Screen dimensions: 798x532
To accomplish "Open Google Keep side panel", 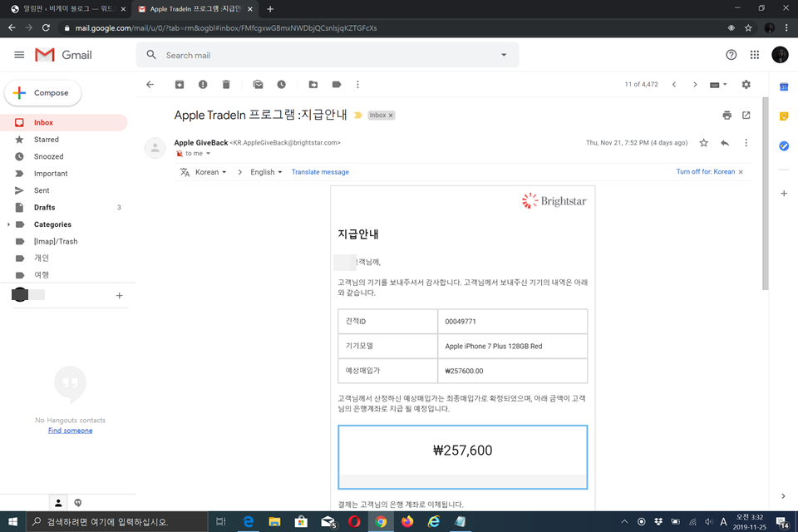I will (x=784, y=116).
